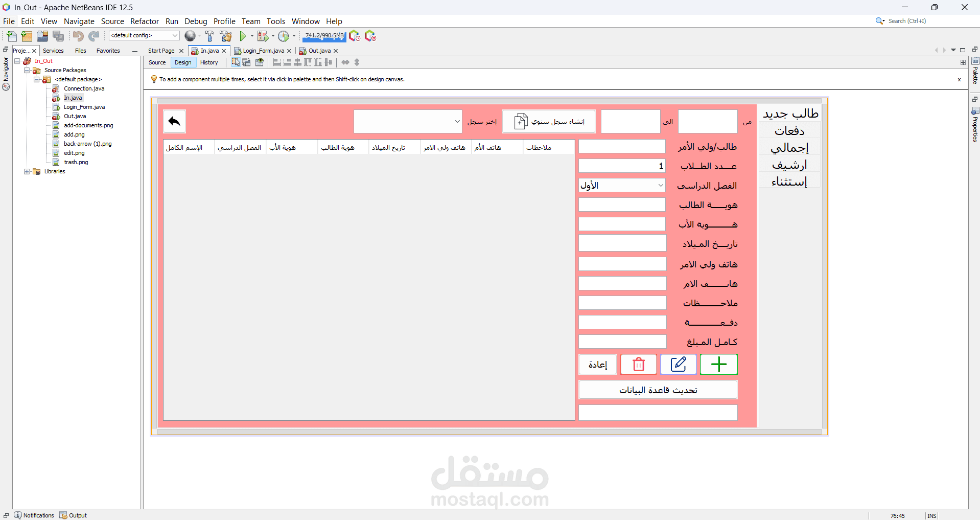Open the default config dropdown

144,35
